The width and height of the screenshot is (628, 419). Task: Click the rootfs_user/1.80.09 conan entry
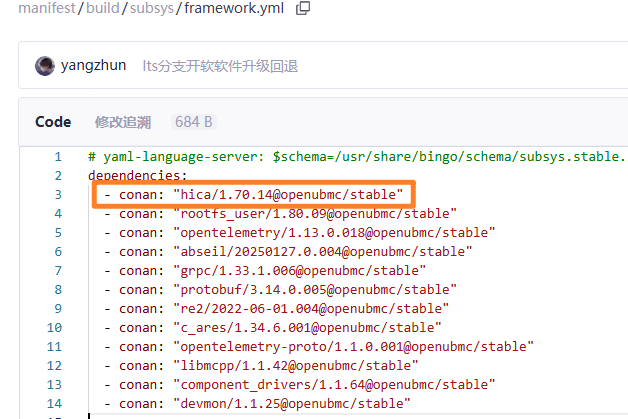315,213
